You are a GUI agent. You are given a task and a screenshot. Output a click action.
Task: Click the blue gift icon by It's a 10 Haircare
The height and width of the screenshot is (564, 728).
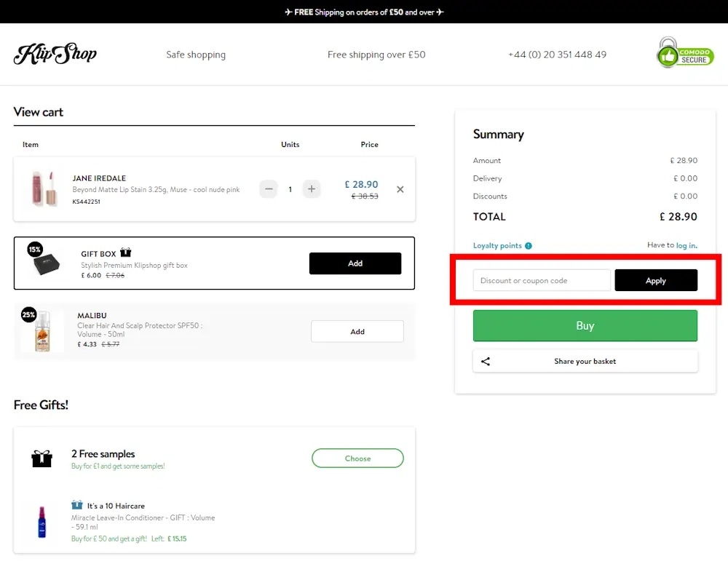(x=77, y=505)
